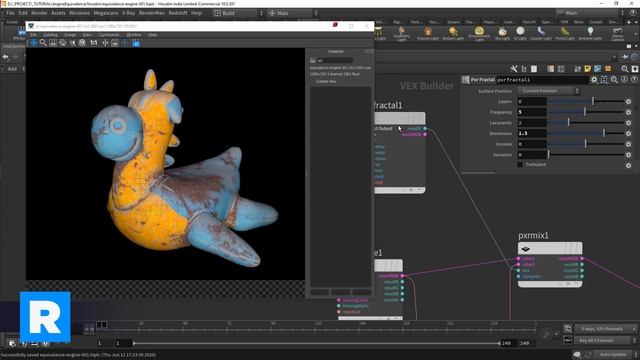Open the Lacunarity parameter gear menu
The image size is (640, 360).
point(629,122)
